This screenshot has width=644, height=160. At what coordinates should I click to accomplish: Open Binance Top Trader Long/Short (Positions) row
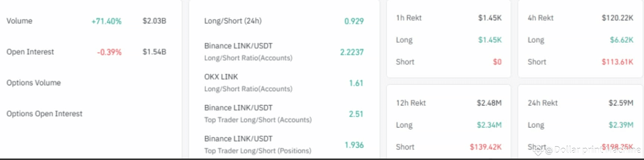tap(284, 145)
